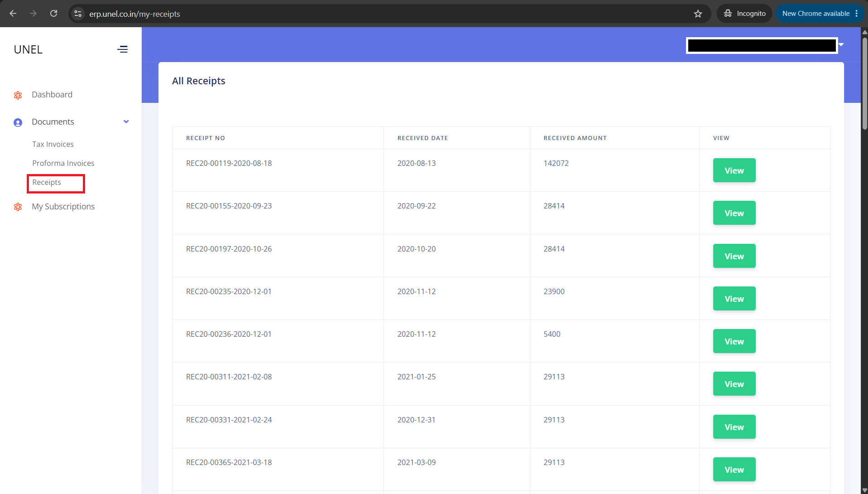Image resolution: width=868 pixels, height=494 pixels.
Task: View receipt REC20-00236-2020-12-01
Action: [734, 341]
